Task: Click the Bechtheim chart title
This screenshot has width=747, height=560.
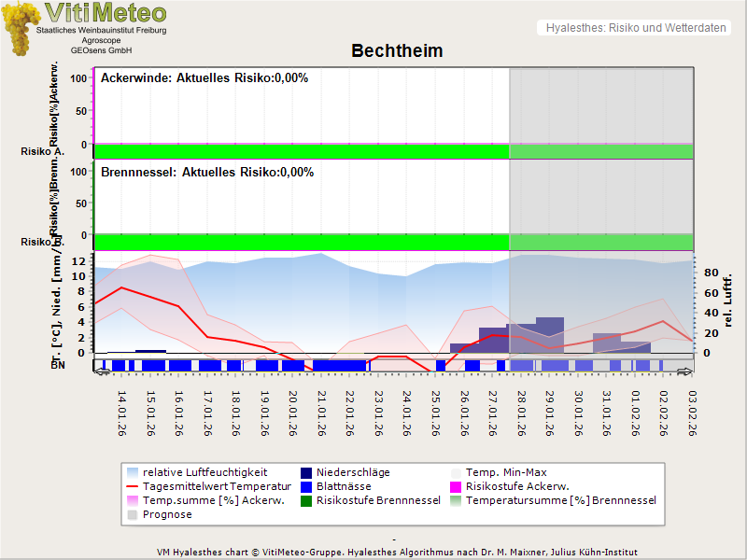Action: point(397,50)
